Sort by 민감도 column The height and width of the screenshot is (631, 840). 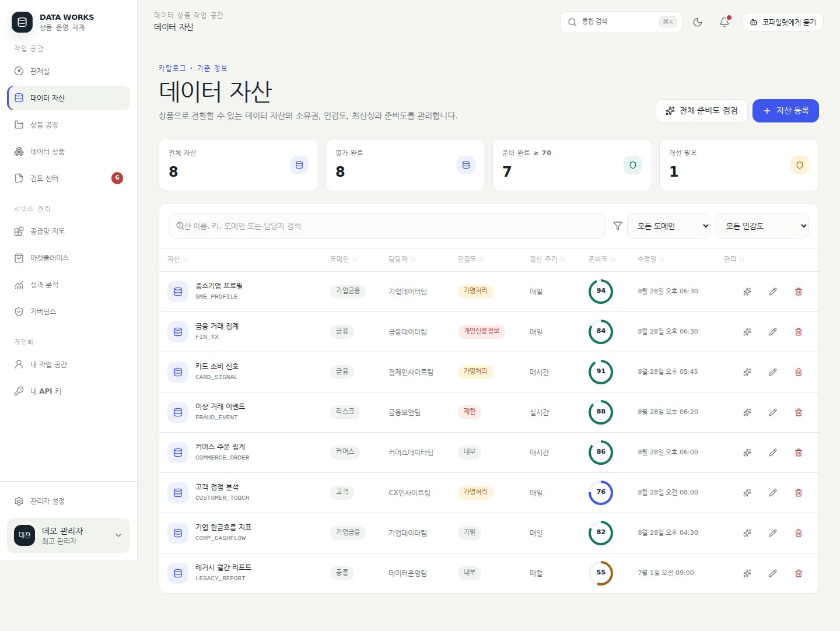[x=471, y=260]
